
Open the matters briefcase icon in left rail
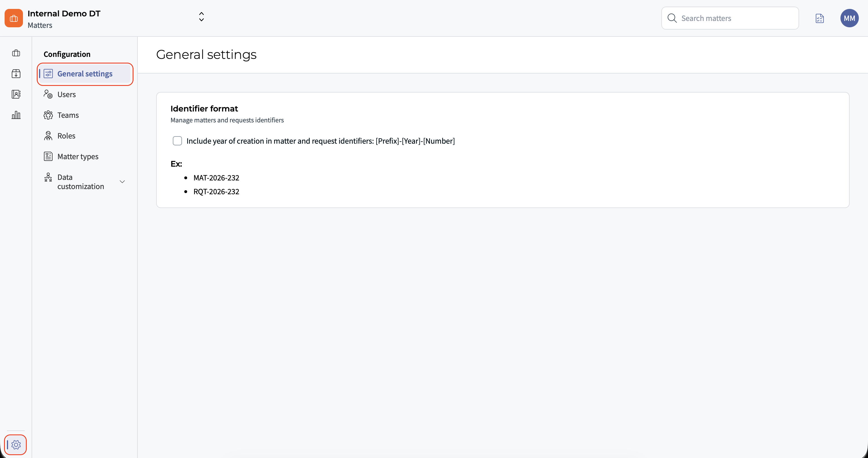tap(16, 53)
